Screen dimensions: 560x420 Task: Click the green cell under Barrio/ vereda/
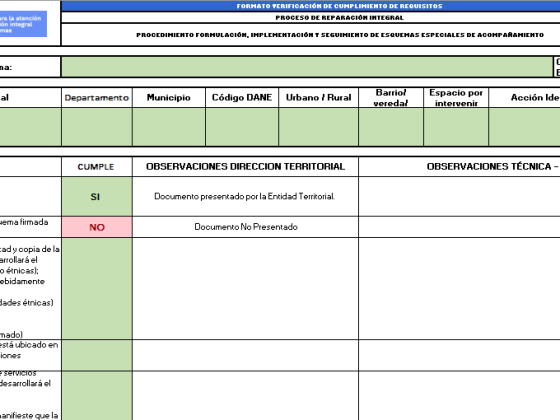391,127
